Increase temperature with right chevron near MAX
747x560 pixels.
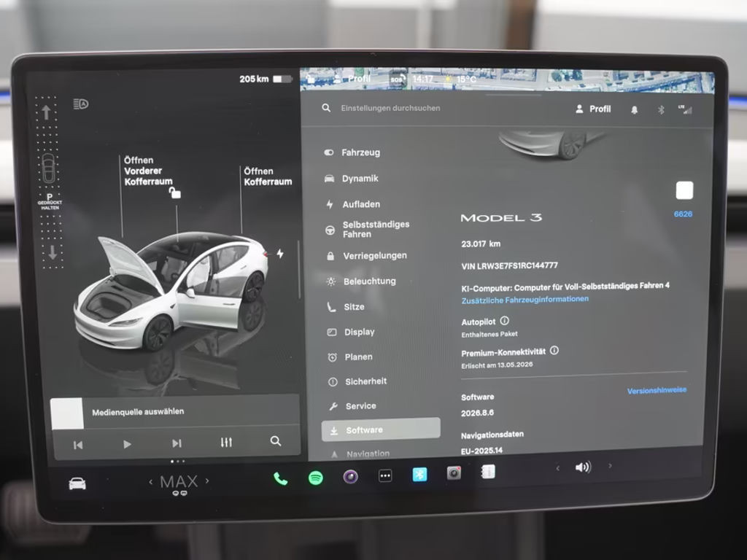[x=207, y=481]
